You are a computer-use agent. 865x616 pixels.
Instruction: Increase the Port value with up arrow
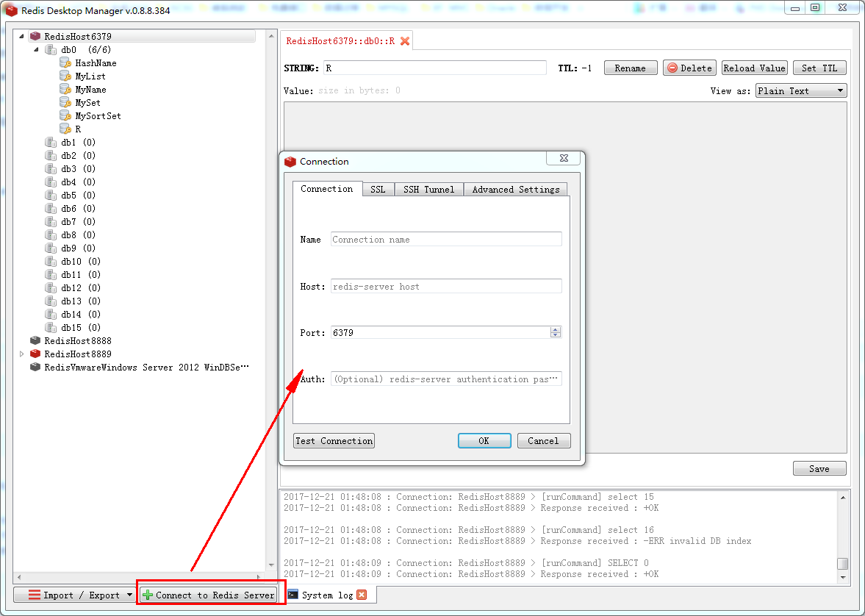click(x=556, y=329)
